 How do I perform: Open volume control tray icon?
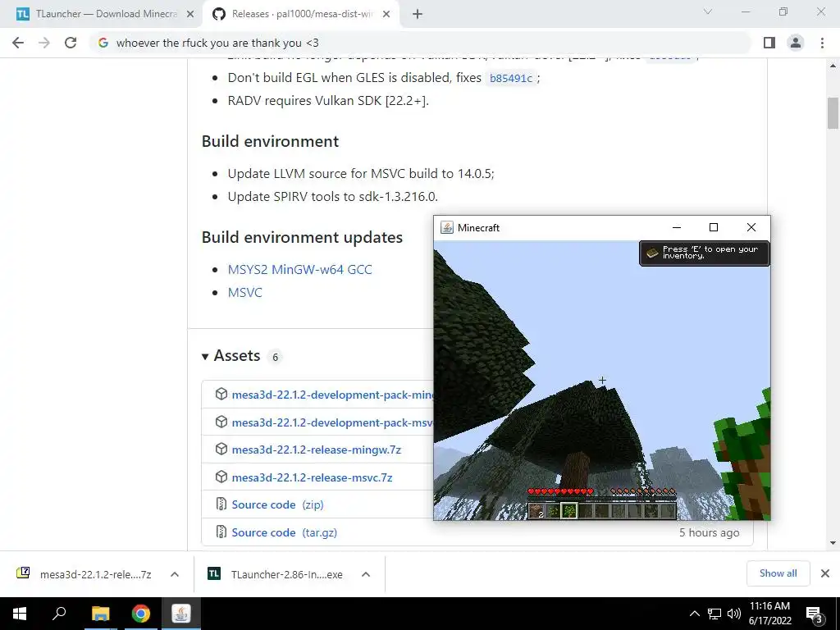tap(734, 614)
